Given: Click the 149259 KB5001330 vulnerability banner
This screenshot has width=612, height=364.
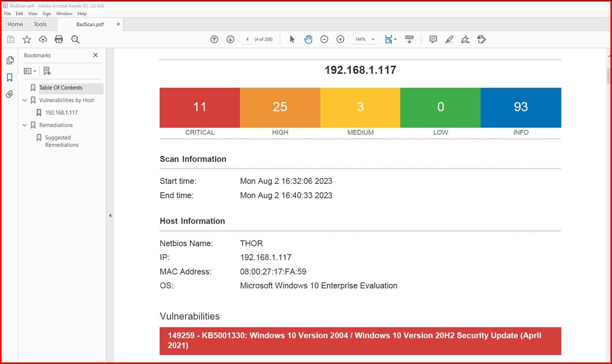Looking at the screenshot, I should pos(360,341).
